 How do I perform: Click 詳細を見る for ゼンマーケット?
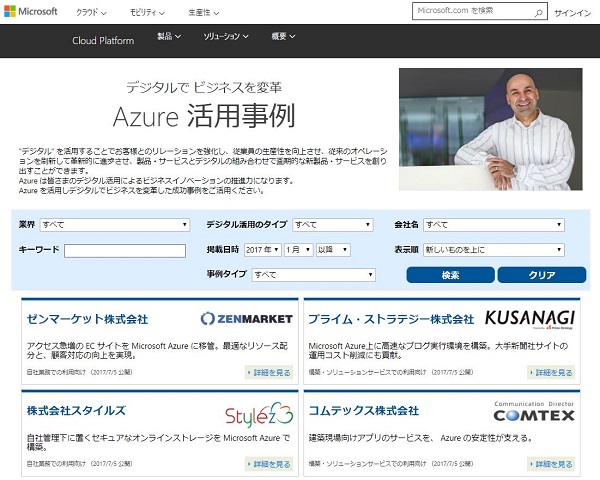point(269,372)
